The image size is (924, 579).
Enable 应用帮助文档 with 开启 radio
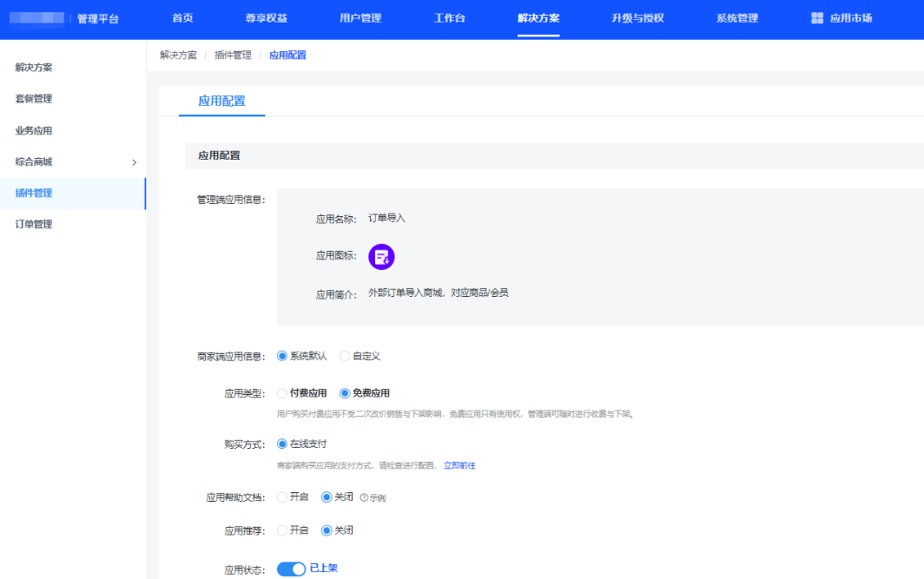[x=282, y=497]
